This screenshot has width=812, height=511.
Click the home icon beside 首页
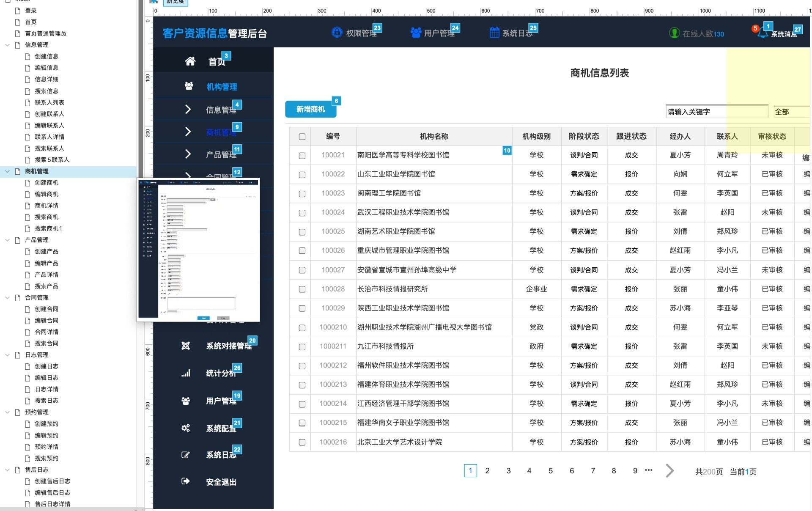click(x=190, y=61)
